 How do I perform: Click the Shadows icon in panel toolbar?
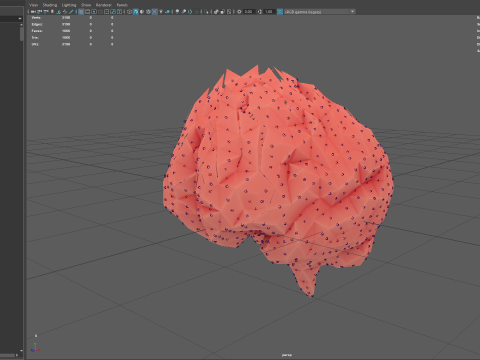(167, 12)
